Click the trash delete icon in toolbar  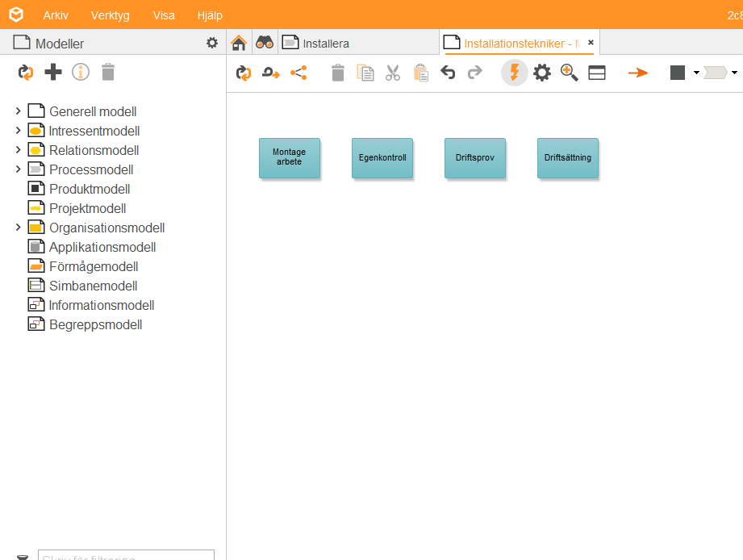pyautogui.click(x=338, y=73)
